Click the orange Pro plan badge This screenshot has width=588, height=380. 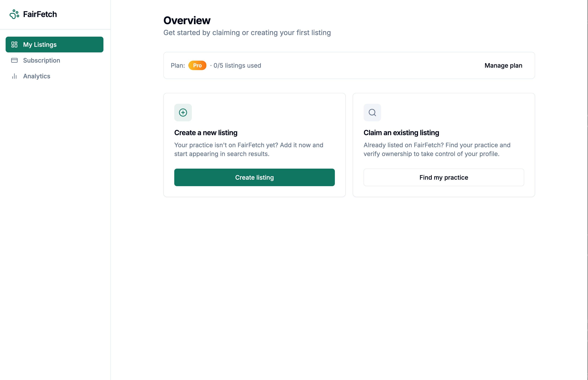[197, 65]
